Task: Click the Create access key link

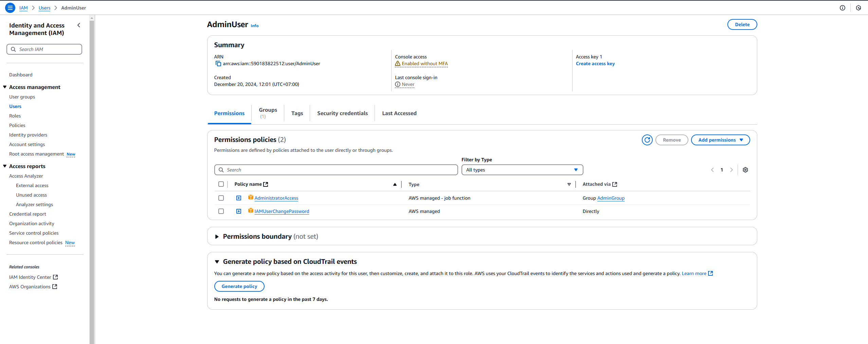Action: pyautogui.click(x=595, y=64)
